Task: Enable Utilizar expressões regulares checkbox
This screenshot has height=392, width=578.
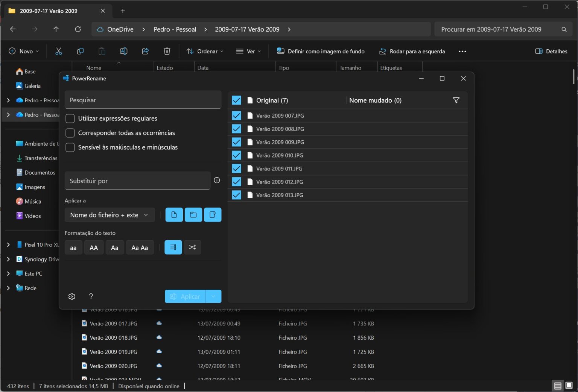Action: pyautogui.click(x=70, y=119)
